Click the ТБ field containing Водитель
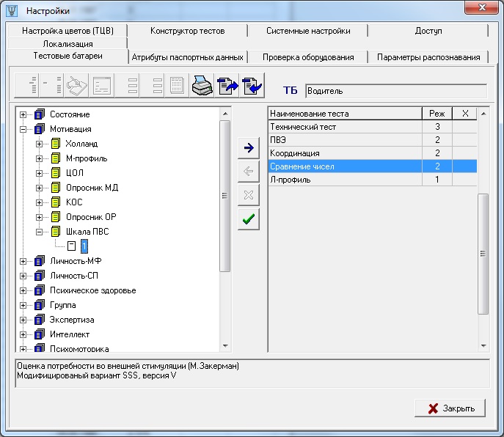 [x=395, y=91]
